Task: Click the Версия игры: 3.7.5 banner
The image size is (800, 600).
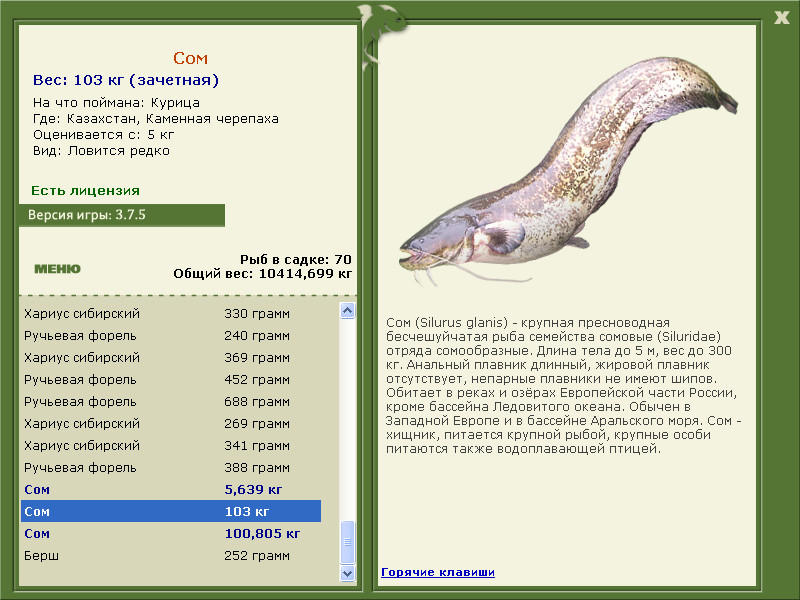Action: tap(122, 215)
